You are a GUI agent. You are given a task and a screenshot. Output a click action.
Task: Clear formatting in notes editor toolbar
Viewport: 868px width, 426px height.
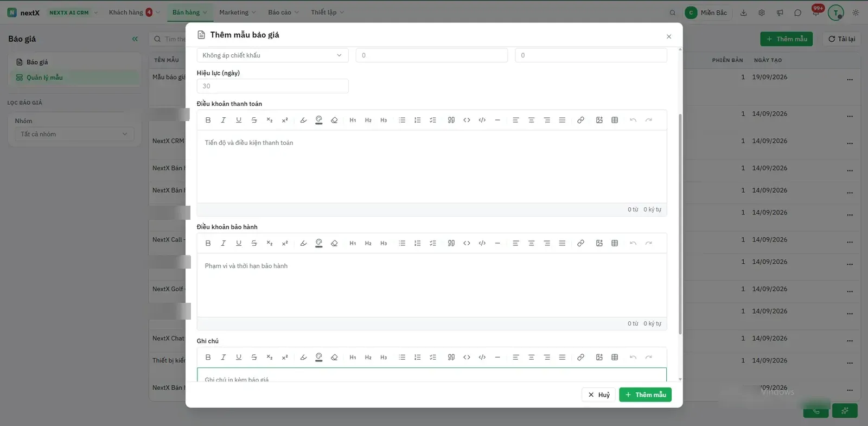pyautogui.click(x=334, y=357)
